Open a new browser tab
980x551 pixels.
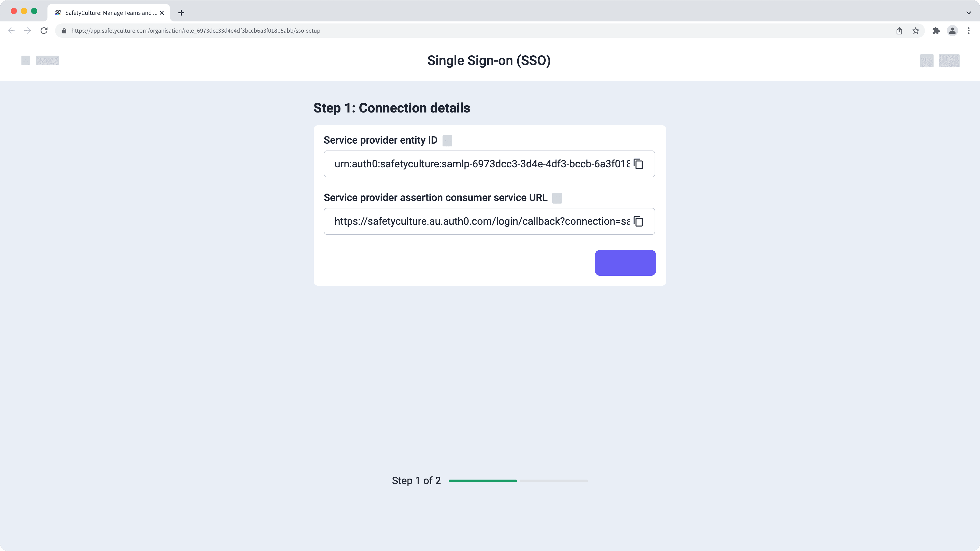tap(181, 12)
